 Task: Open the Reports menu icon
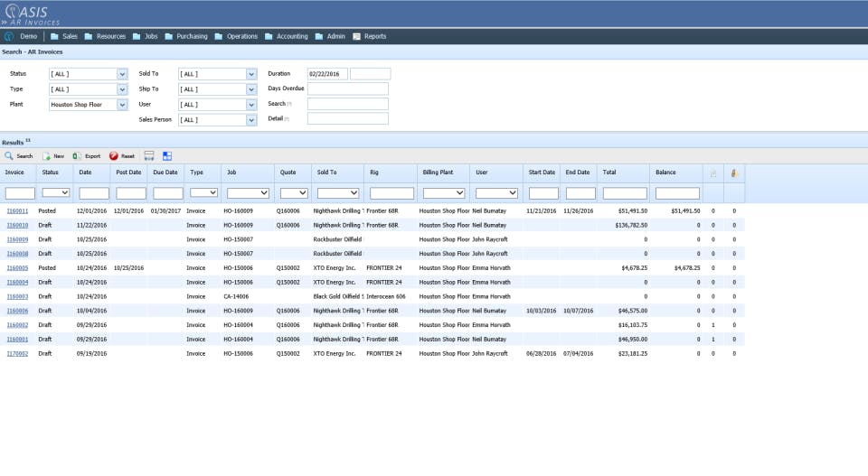click(356, 36)
